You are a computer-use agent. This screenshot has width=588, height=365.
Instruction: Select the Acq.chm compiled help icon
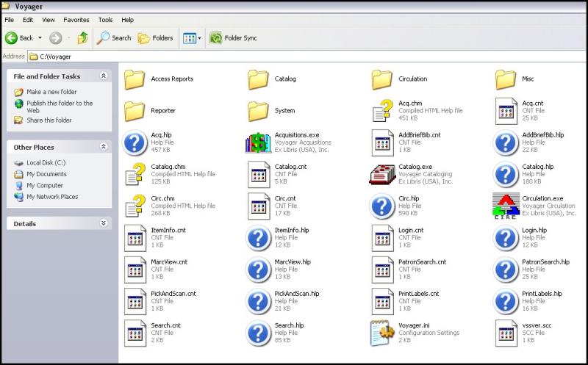382,111
